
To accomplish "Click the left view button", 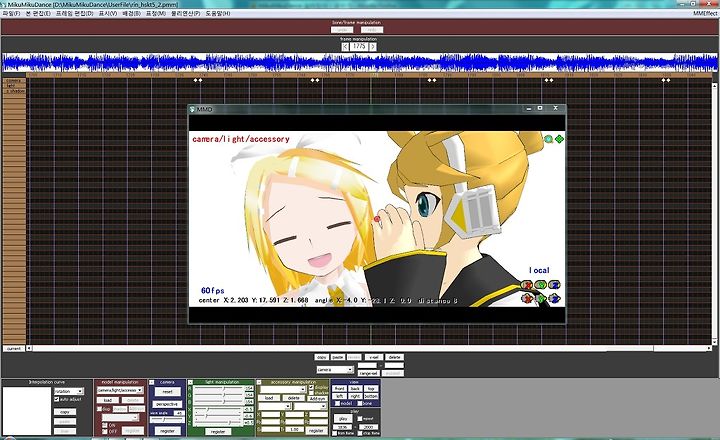I will tap(339, 396).
